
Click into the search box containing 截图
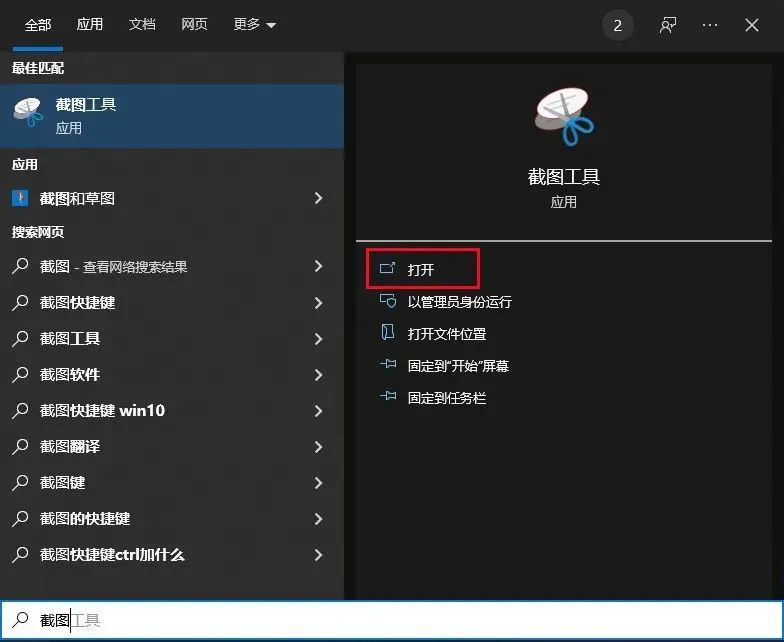tap(392, 620)
